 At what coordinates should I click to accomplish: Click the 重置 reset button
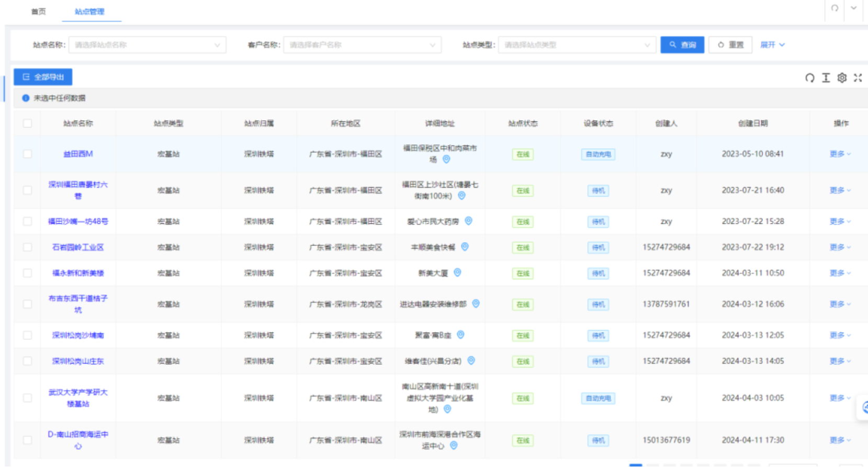point(730,45)
